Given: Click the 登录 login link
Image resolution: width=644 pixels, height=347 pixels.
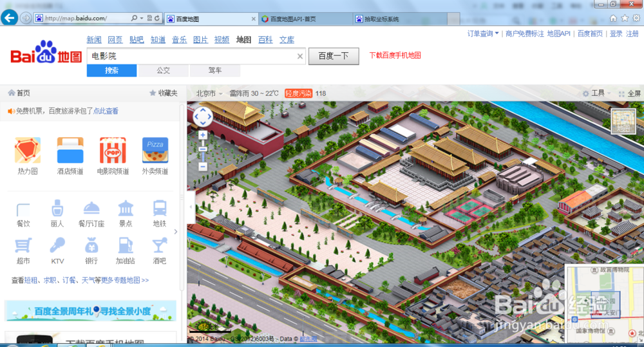Looking at the screenshot, I should (616, 33).
